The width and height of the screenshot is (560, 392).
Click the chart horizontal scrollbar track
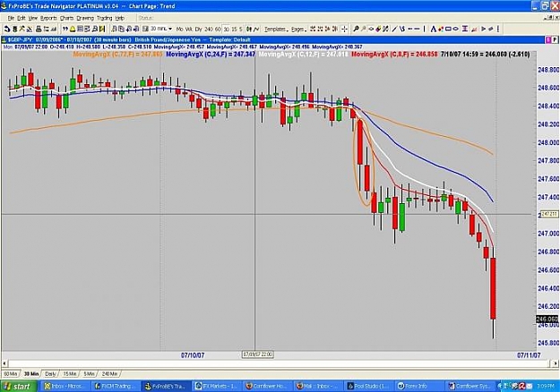(280, 363)
